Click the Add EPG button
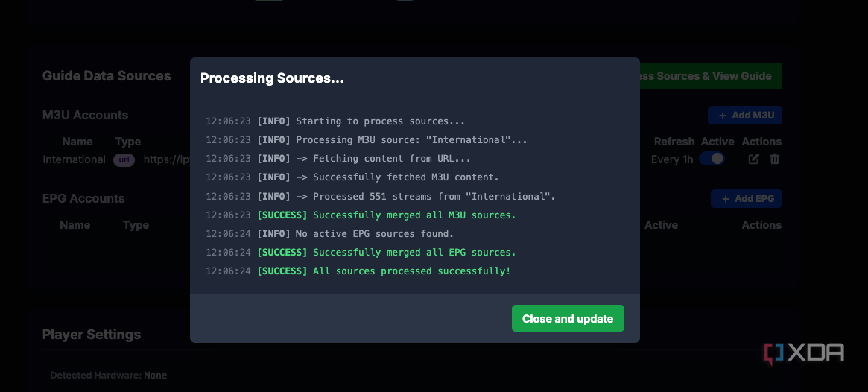The image size is (868, 392). point(746,199)
